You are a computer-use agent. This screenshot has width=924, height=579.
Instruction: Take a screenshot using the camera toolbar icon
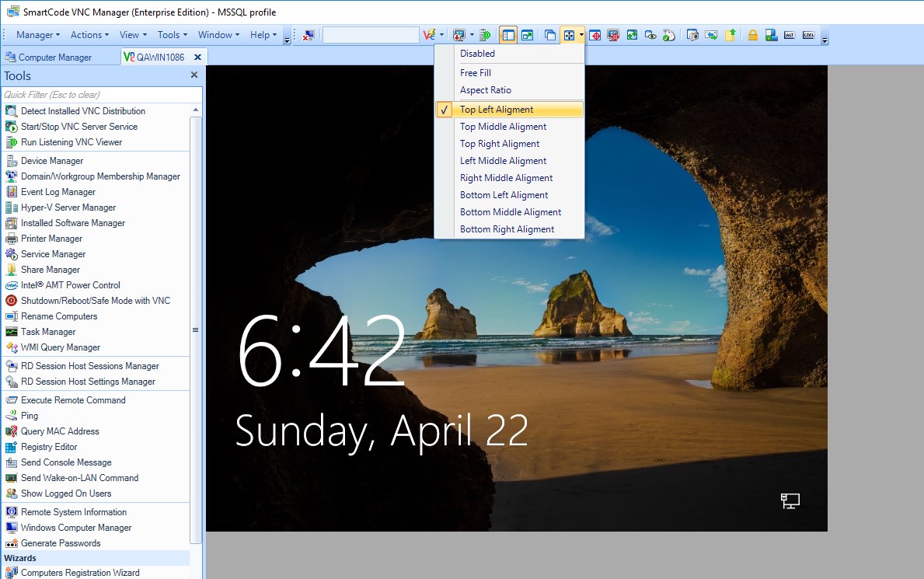coord(692,35)
